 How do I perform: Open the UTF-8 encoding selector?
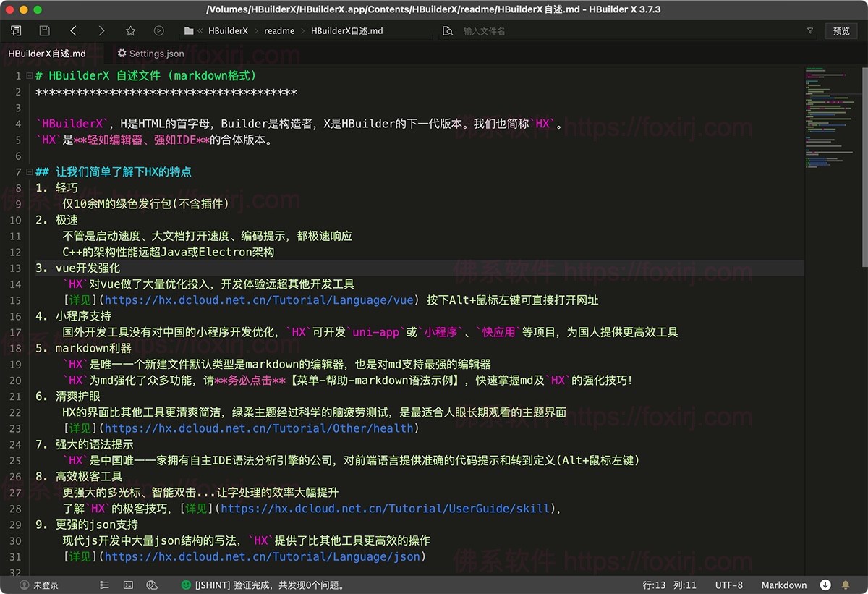(x=728, y=585)
